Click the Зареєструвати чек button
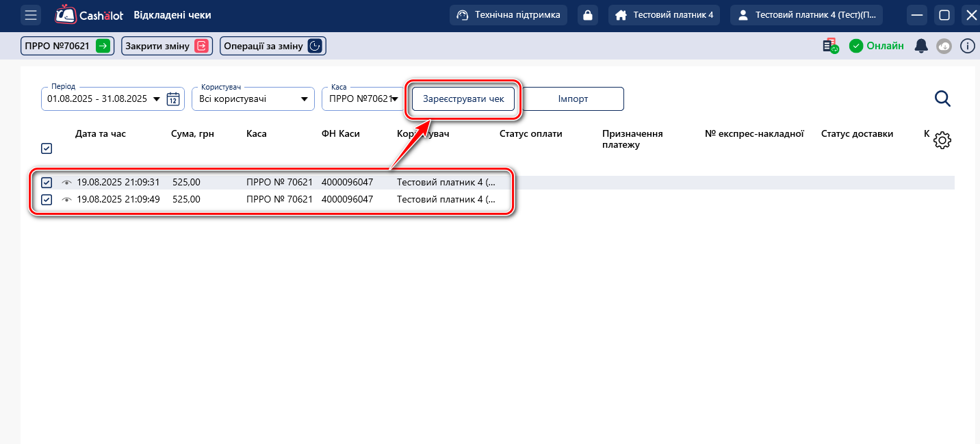Screen dimensions: 980x444 point(463,99)
